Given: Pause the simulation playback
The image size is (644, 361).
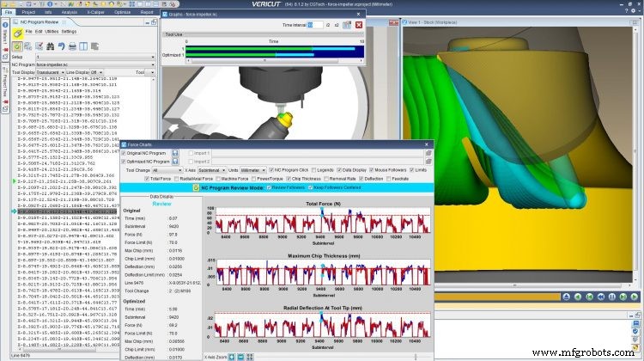Looking at the screenshot, I should (x=612, y=297).
